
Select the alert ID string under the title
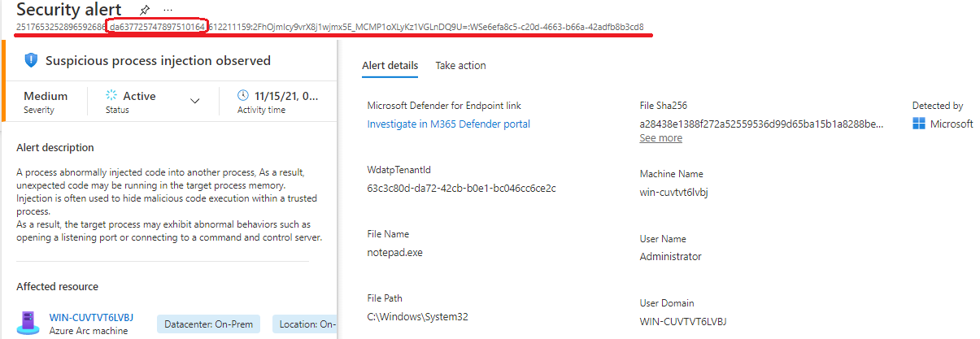(329, 28)
